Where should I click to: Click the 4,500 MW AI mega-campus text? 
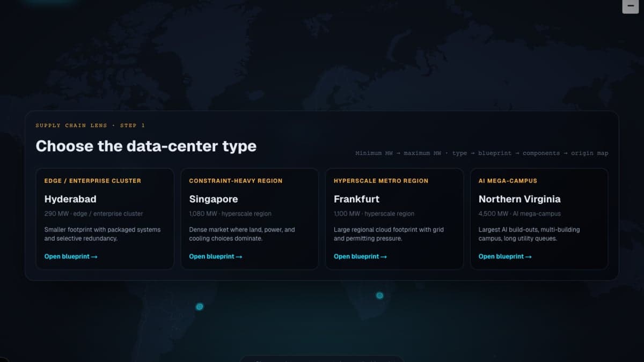(519, 213)
